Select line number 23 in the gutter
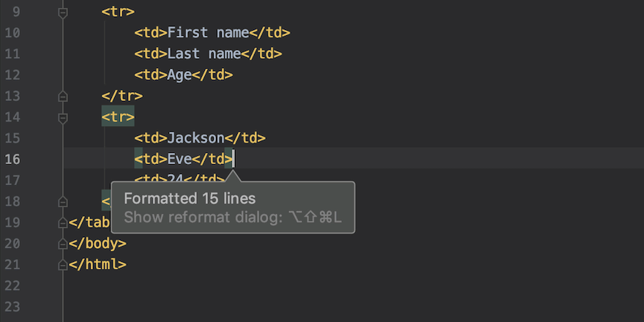The width and height of the screenshot is (644, 322). pos(12,307)
